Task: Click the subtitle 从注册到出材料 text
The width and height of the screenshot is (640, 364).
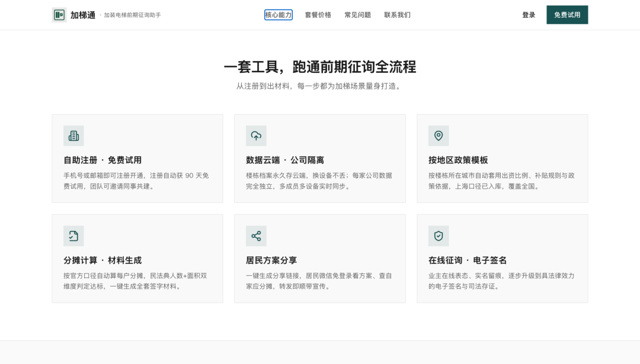Action: click(x=320, y=86)
